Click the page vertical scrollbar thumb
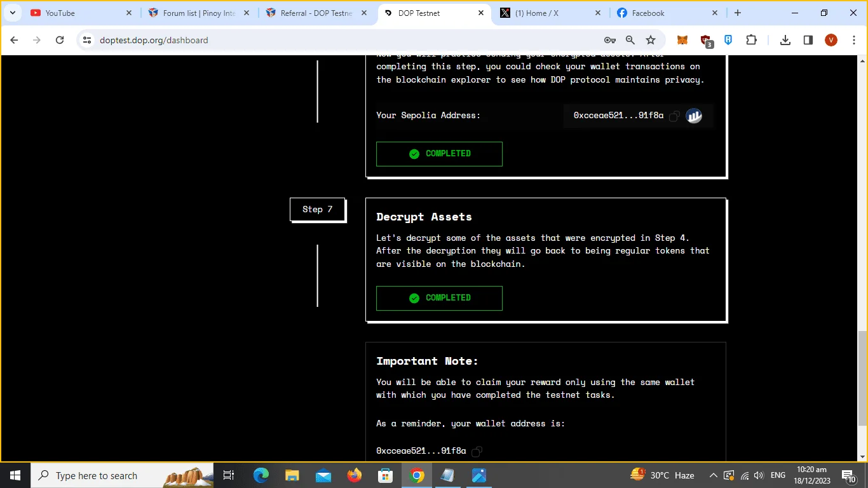 [862, 378]
